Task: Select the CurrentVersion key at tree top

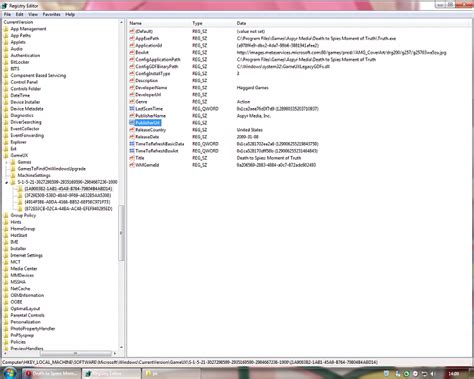Action: pyautogui.click(x=18, y=22)
